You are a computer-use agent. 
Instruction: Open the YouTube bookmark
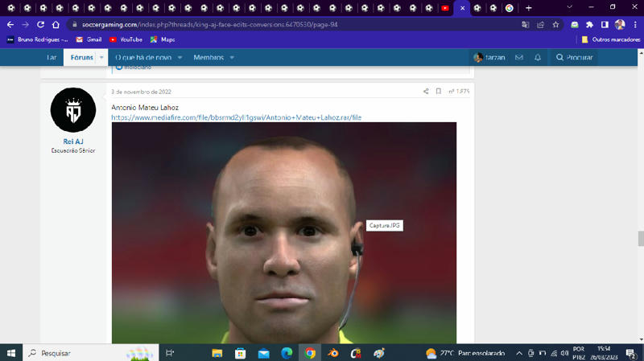click(x=126, y=39)
